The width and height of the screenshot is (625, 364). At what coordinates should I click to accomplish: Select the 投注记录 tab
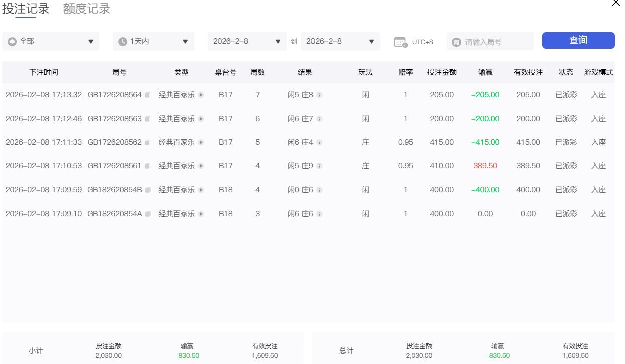(26, 9)
